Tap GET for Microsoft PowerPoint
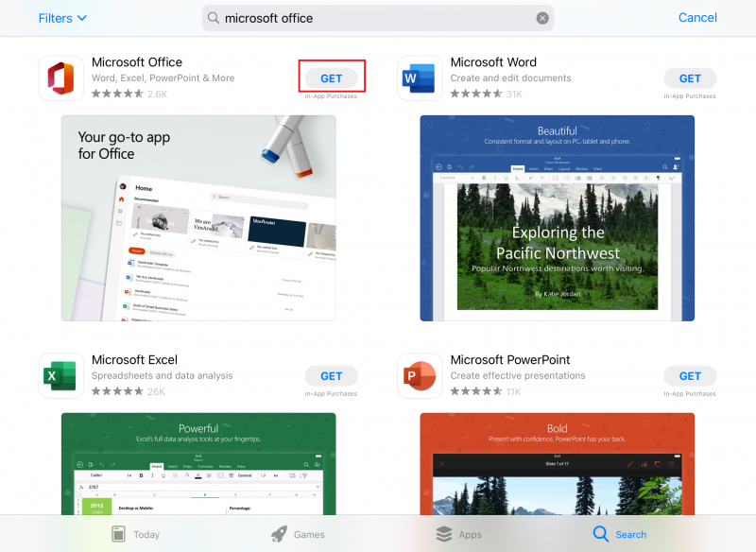The height and width of the screenshot is (552, 756). (690, 375)
